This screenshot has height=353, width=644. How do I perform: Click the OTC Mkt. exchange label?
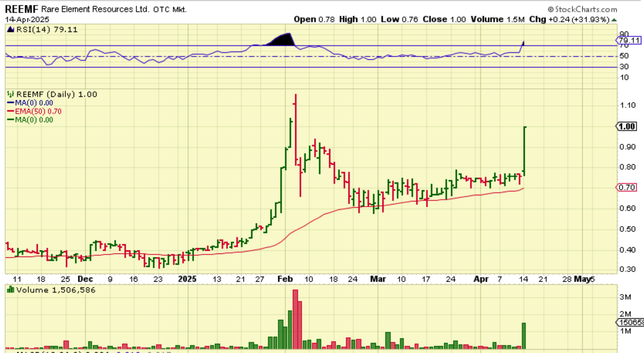(170, 10)
